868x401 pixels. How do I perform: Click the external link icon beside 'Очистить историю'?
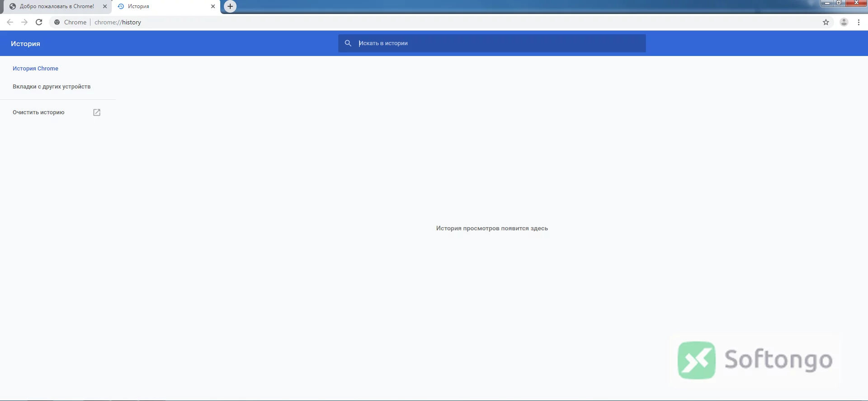pos(97,112)
